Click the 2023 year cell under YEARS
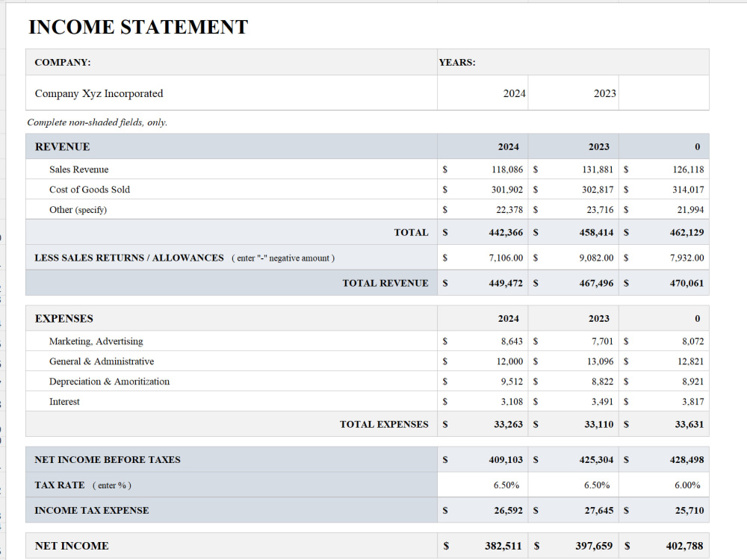 [573, 93]
